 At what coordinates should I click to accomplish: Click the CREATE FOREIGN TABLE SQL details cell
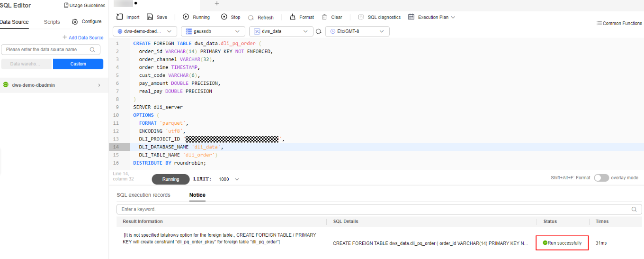(430, 243)
